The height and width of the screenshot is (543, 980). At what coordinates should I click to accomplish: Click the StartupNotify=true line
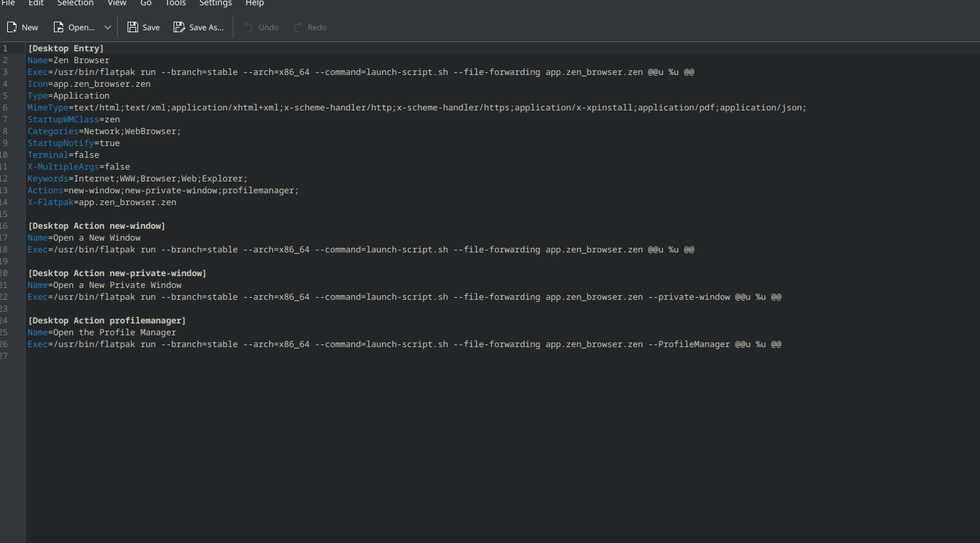[74, 143]
